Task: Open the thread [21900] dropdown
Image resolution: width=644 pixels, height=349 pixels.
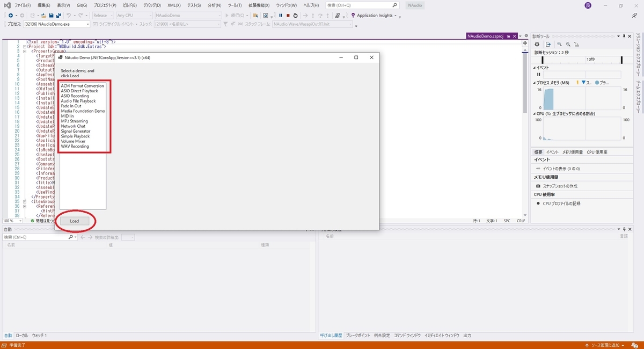Action: pyautogui.click(x=187, y=24)
